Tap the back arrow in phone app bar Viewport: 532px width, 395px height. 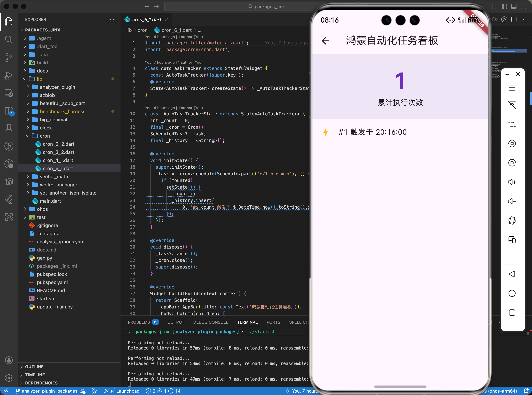coord(325,41)
